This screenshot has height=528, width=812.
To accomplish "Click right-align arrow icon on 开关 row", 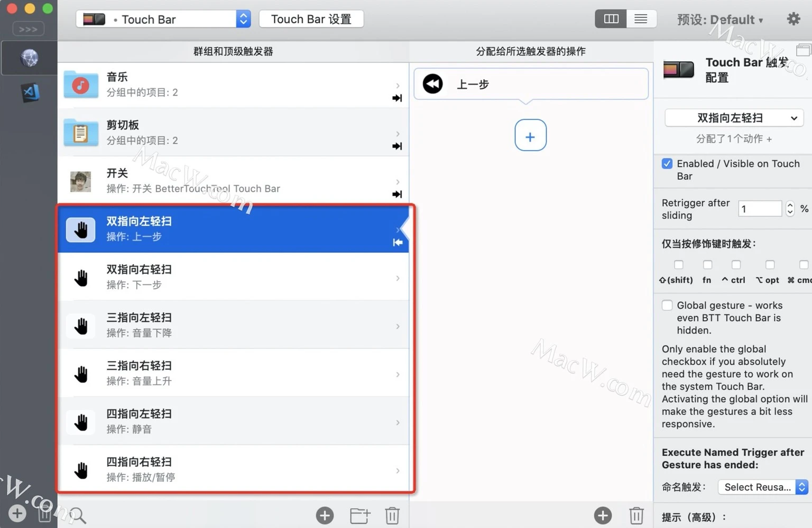I will [397, 194].
